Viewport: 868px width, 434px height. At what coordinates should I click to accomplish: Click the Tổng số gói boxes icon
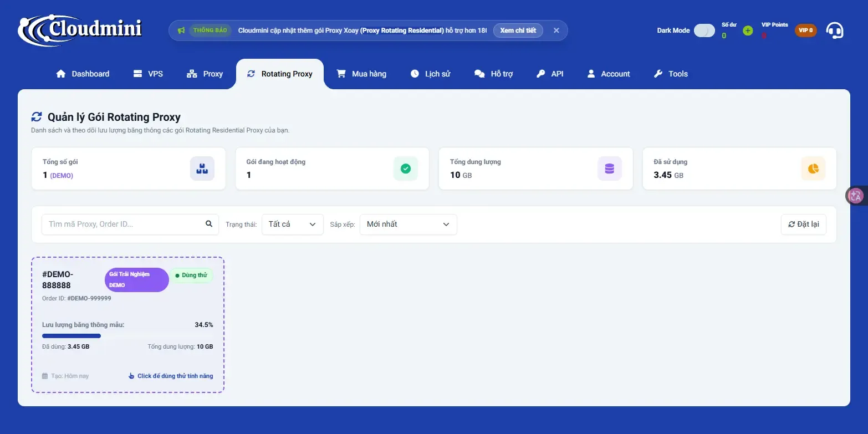click(x=202, y=169)
